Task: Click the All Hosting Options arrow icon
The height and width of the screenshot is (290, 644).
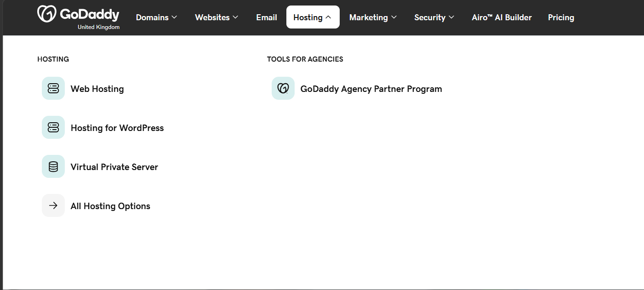Action: click(x=53, y=205)
